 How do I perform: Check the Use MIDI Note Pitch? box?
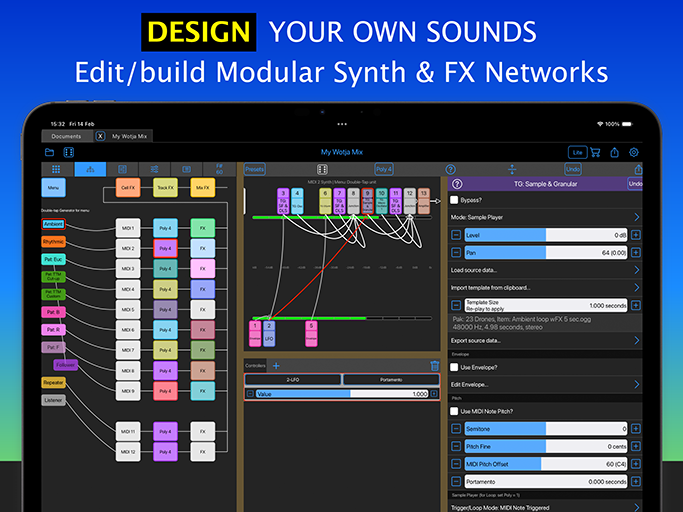(x=455, y=411)
